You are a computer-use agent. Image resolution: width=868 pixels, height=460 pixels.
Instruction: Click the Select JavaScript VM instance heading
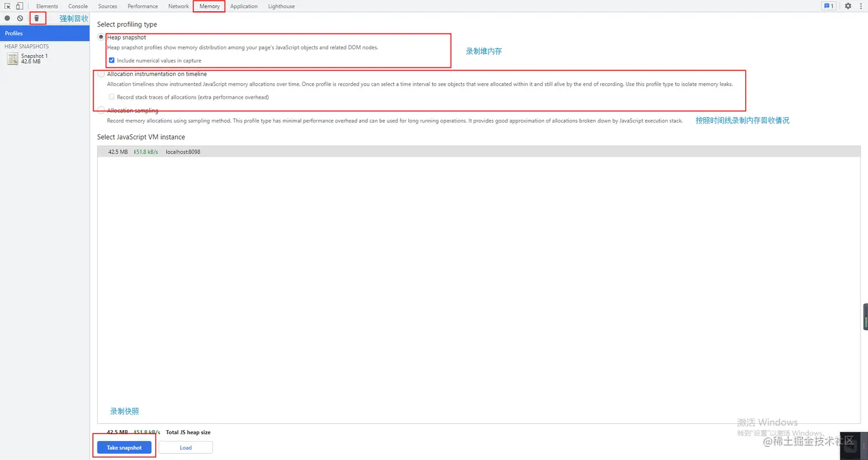141,137
